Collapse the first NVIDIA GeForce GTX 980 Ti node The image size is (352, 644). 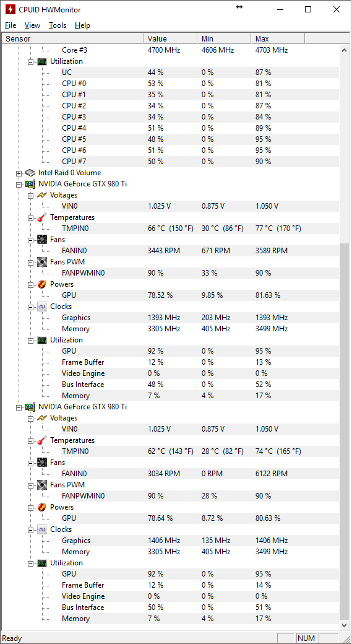[19, 185]
